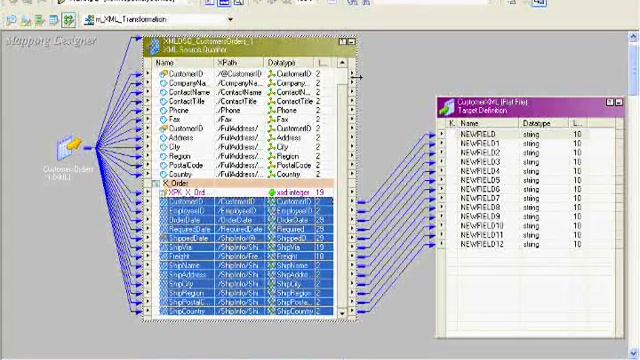Click the datatype icon in Fax row

click(271, 119)
